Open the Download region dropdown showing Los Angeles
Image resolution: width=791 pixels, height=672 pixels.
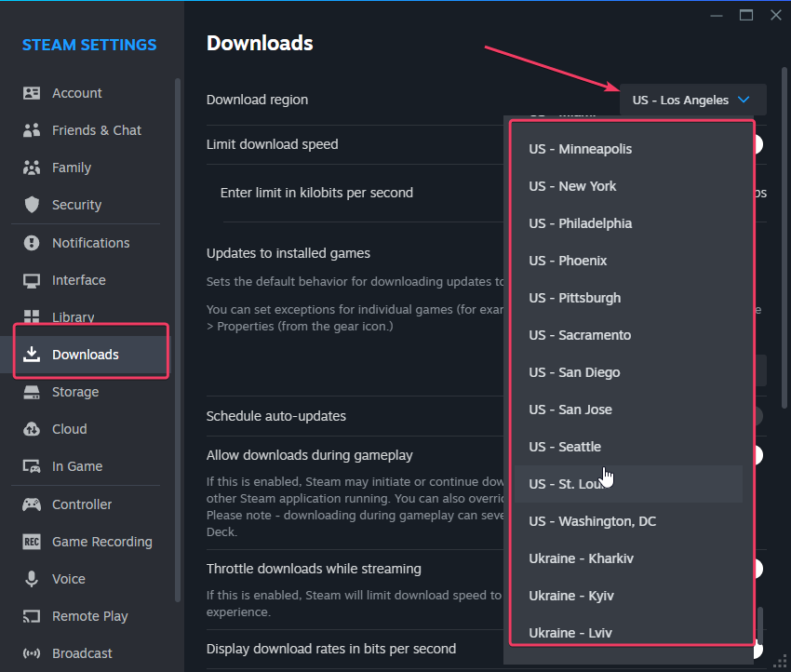692,100
